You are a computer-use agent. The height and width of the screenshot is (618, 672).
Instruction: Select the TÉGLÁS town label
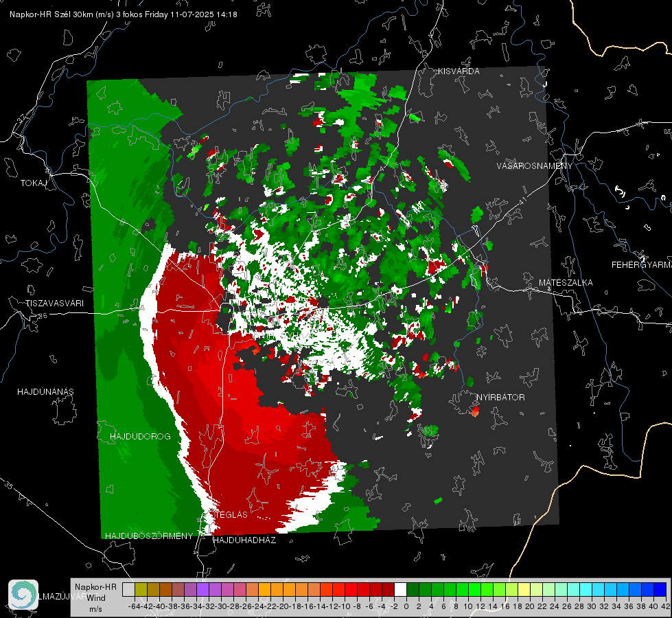[231, 514]
